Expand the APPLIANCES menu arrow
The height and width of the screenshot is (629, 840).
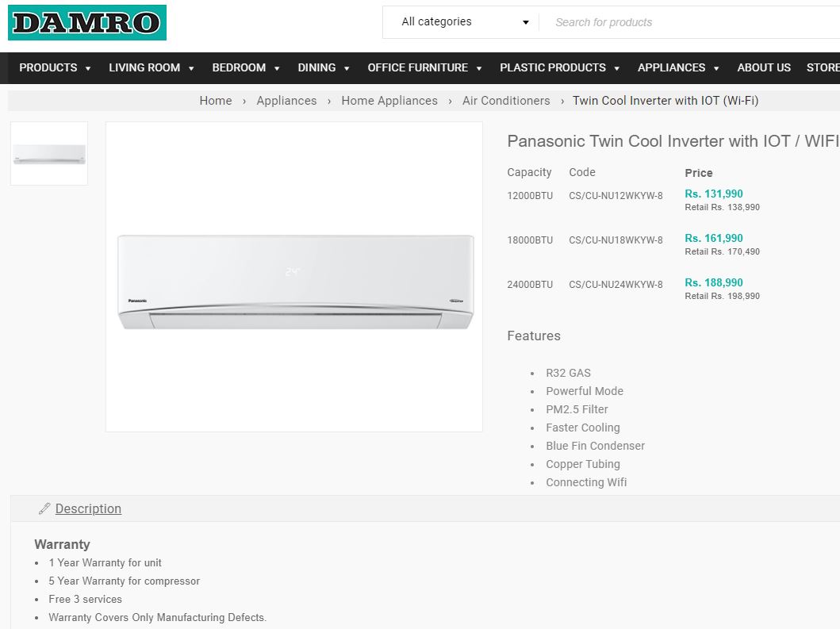point(716,68)
